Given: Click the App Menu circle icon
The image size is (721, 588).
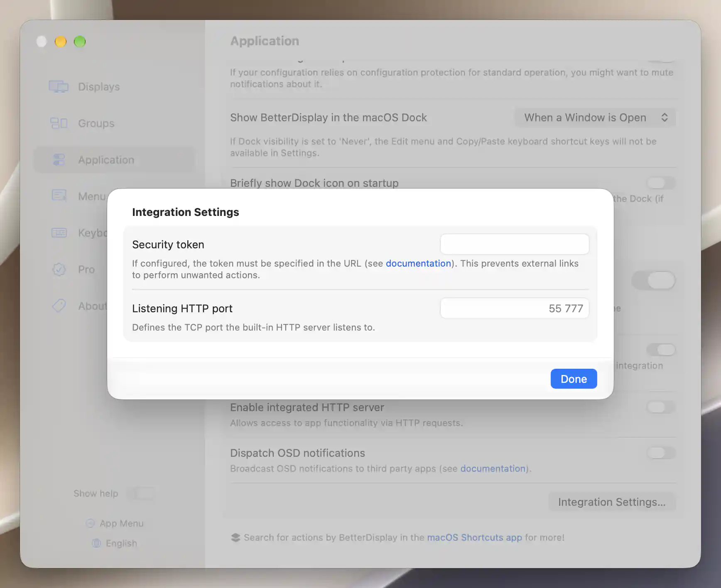Looking at the screenshot, I should 90,523.
